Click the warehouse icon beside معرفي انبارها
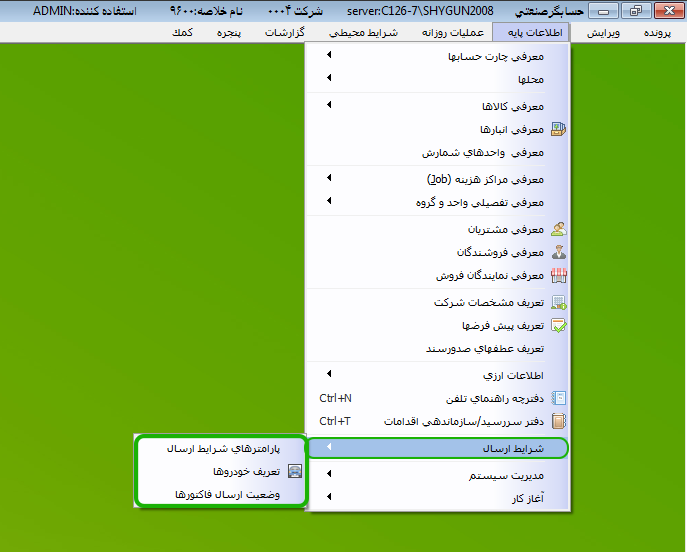 558,129
